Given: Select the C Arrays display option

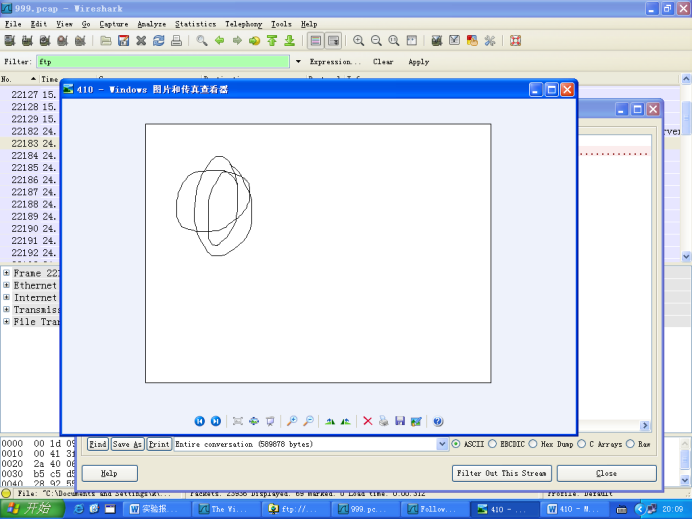Looking at the screenshot, I should click(582, 444).
